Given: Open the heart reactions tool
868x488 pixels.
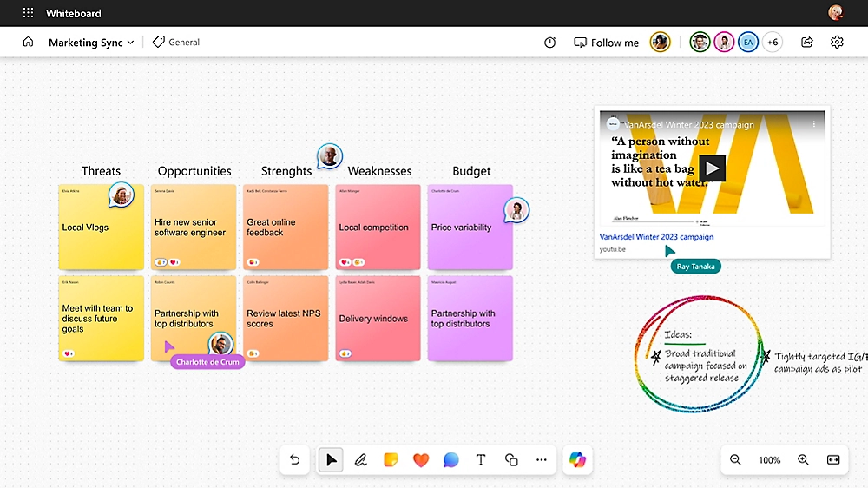Looking at the screenshot, I should pyautogui.click(x=421, y=460).
